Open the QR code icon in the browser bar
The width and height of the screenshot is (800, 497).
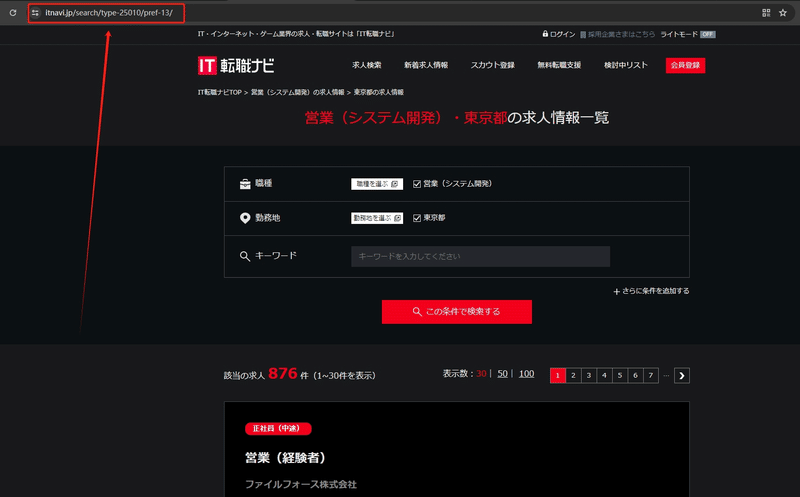[766, 13]
